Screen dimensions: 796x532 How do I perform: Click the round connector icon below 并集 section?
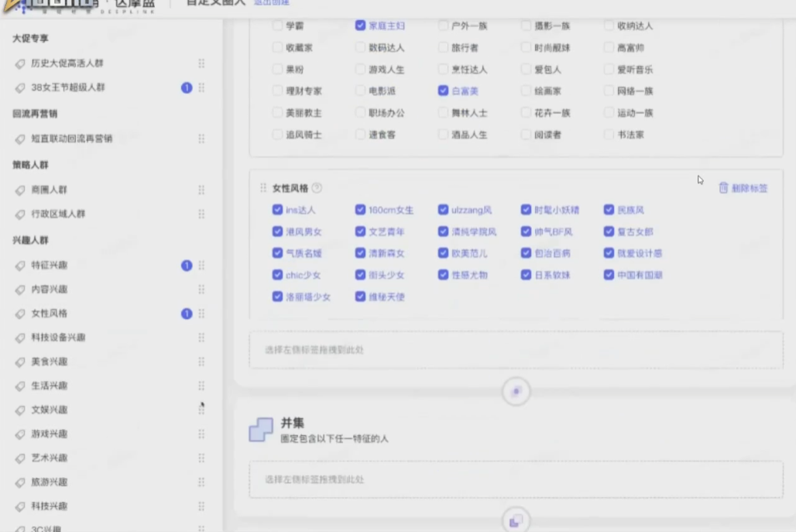coord(516,521)
